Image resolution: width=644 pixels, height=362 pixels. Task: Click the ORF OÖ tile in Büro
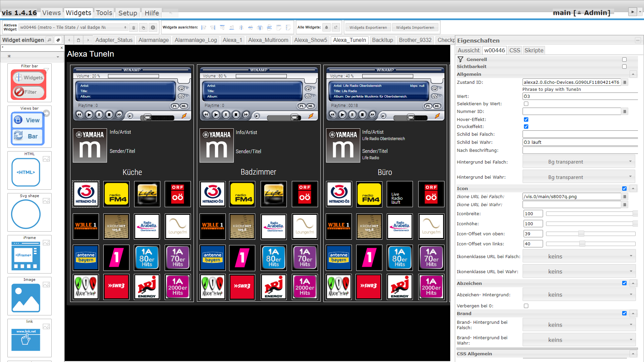(x=431, y=194)
